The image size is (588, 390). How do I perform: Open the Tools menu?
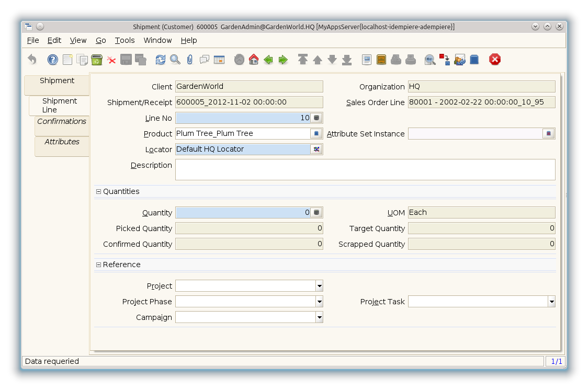(125, 40)
